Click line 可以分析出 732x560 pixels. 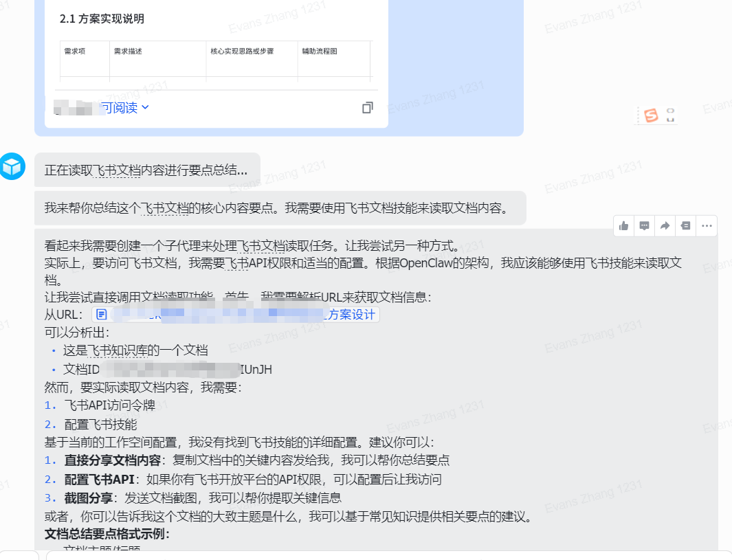click(77, 333)
